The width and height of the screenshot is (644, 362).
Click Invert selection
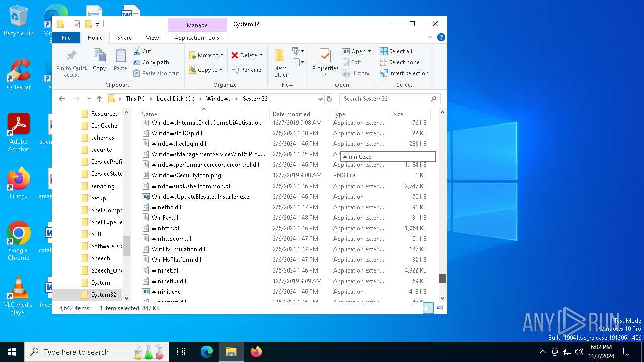[404, 73]
